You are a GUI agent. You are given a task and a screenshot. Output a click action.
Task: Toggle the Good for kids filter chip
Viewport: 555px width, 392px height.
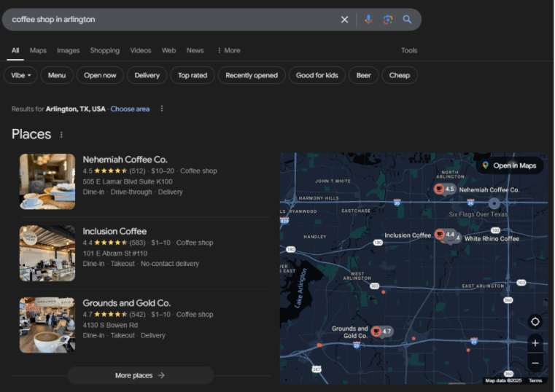(317, 75)
